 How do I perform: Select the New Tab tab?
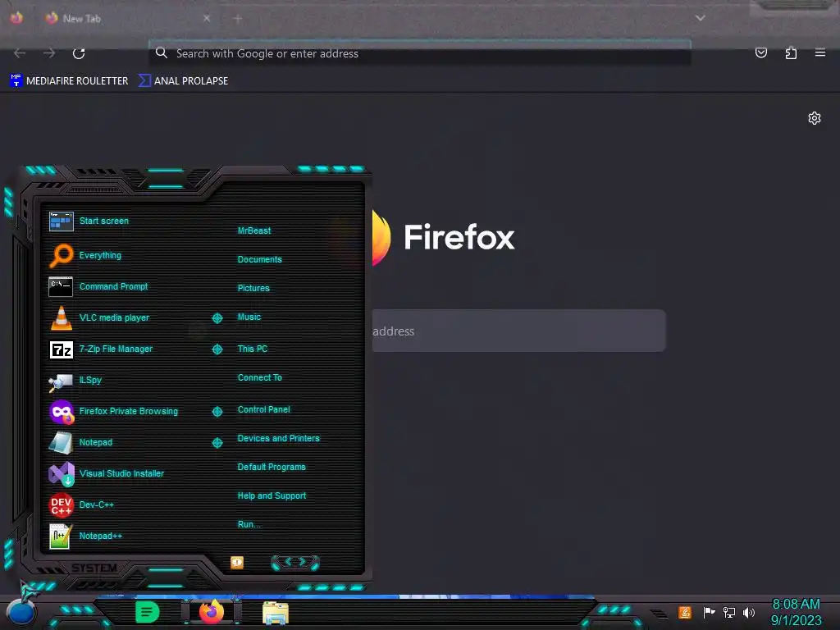[x=129, y=19]
